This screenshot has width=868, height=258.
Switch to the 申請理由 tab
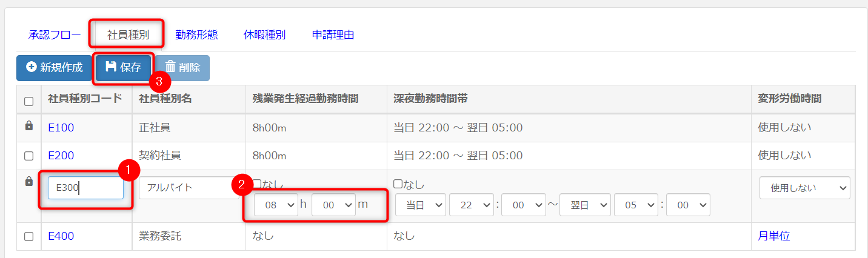(333, 35)
